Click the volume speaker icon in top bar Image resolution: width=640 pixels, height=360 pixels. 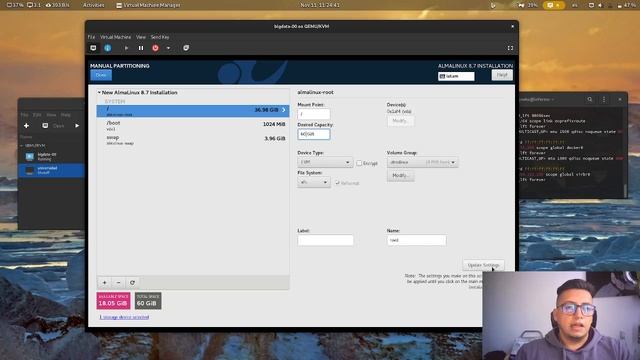pyautogui.click(x=600, y=5)
